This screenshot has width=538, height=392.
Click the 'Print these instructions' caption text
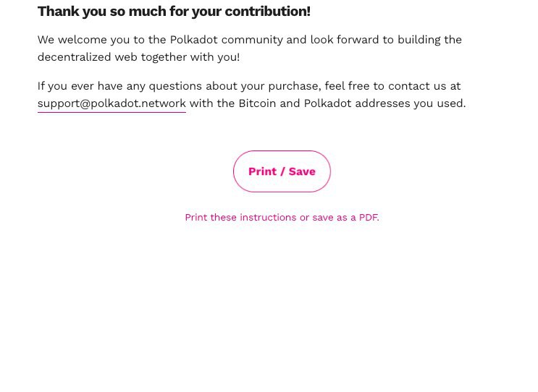[x=282, y=217]
